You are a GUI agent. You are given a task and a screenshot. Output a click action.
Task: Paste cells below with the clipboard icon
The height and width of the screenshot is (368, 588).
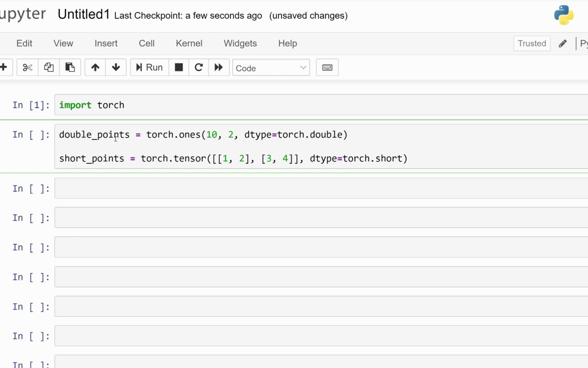[70, 67]
